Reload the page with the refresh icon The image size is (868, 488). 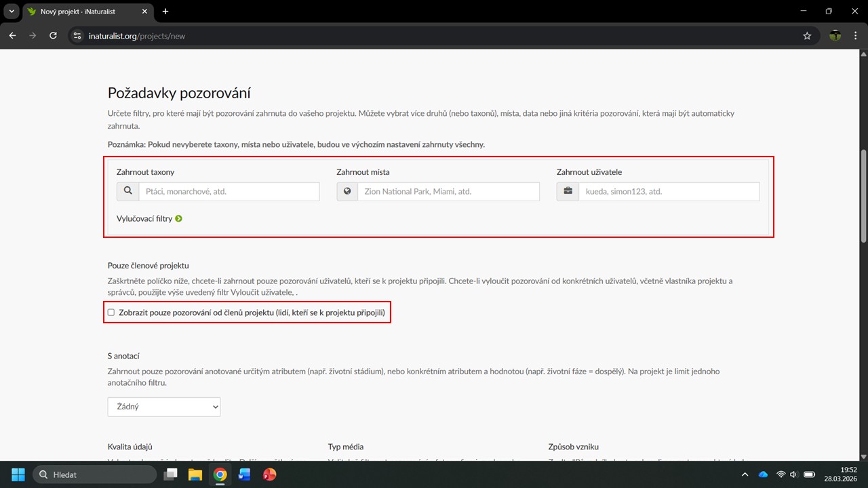(53, 36)
